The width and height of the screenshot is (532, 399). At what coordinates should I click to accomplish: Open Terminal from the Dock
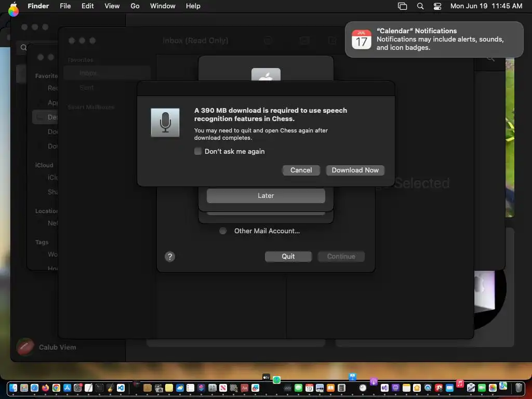coord(99,388)
